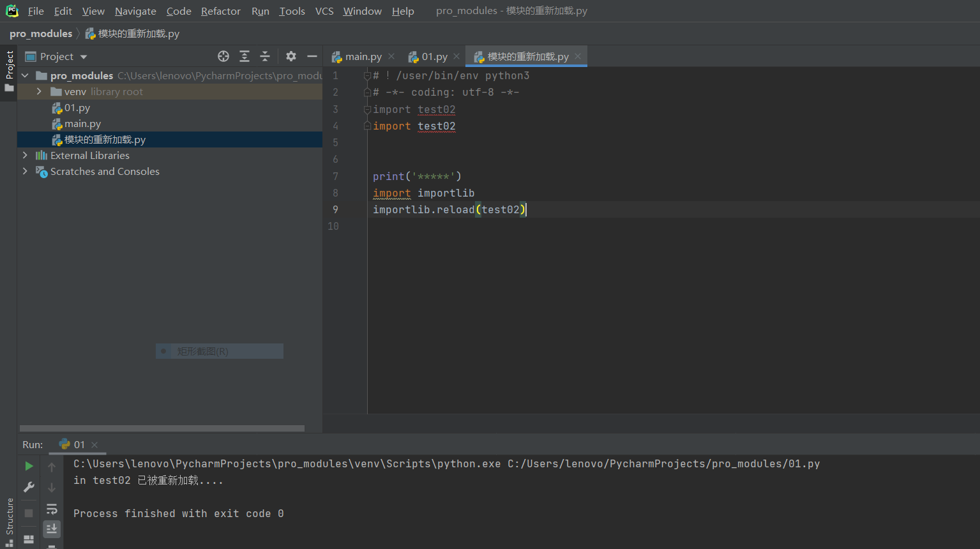Rerun program with green play button
The image size is (980, 549).
(x=29, y=467)
